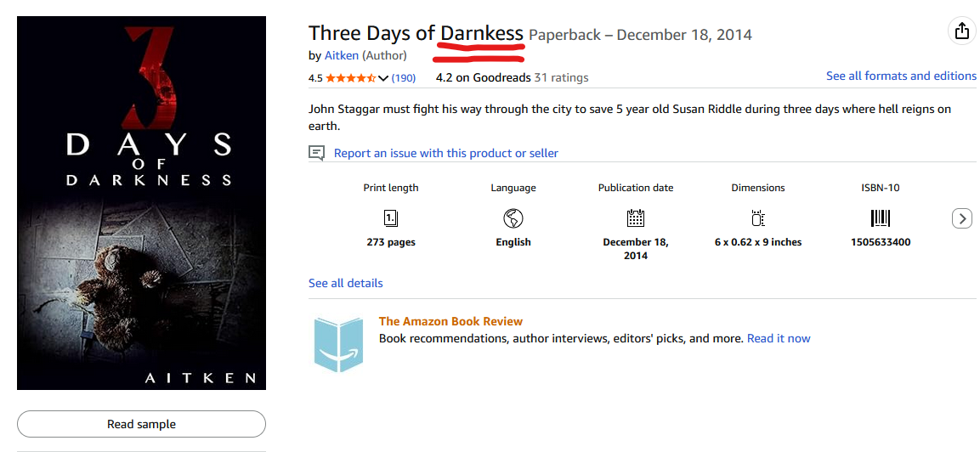The image size is (980, 452).
Task: Click the 3 Days of Darkness cover image
Action: 141,202
